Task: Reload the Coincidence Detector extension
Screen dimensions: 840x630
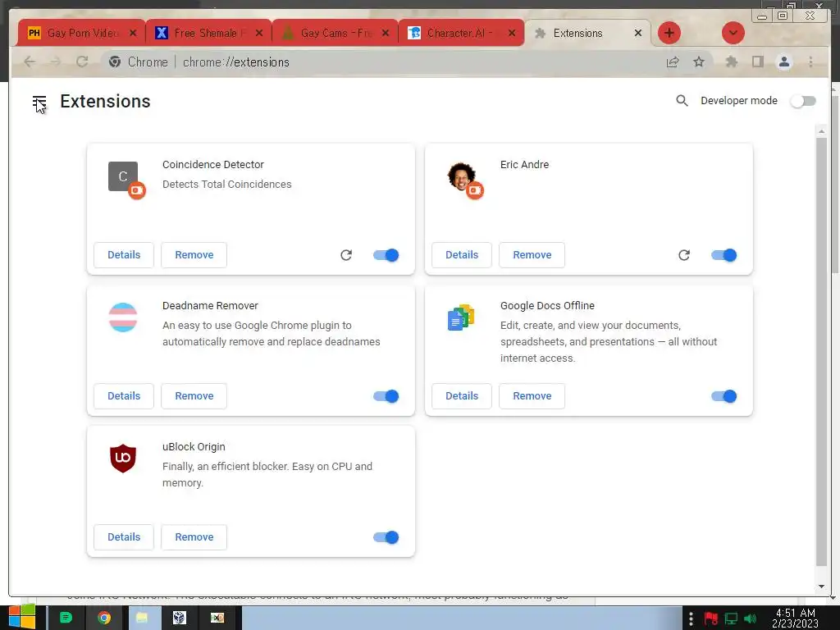Action: tap(346, 255)
